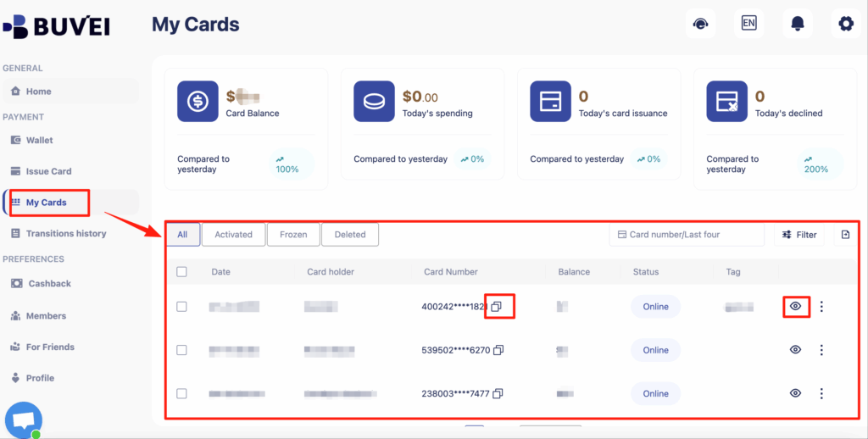Switch to the Frozen tab
The height and width of the screenshot is (439, 868).
293,235
